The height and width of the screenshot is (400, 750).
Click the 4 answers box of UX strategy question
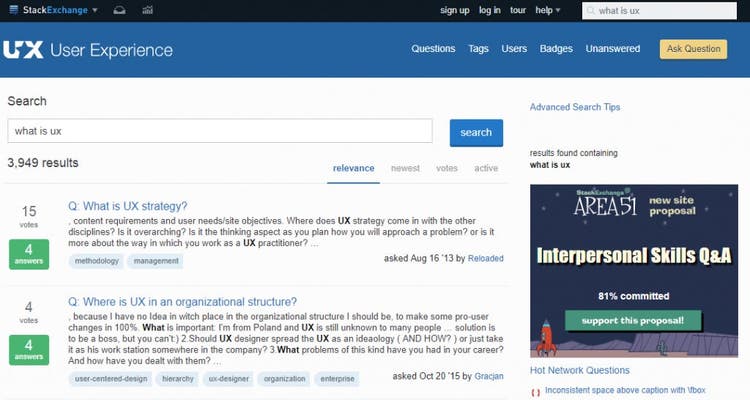pyautogui.click(x=29, y=254)
